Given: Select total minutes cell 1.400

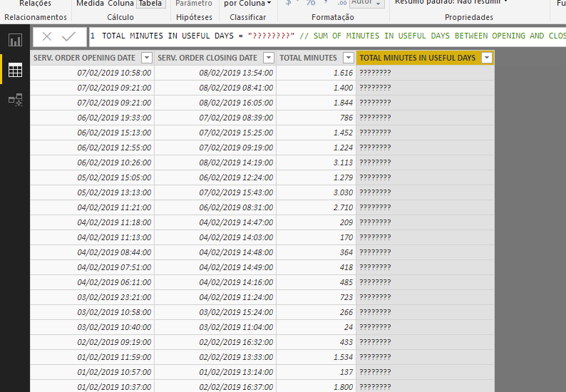Looking at the screenshot, I should [317, 88].
